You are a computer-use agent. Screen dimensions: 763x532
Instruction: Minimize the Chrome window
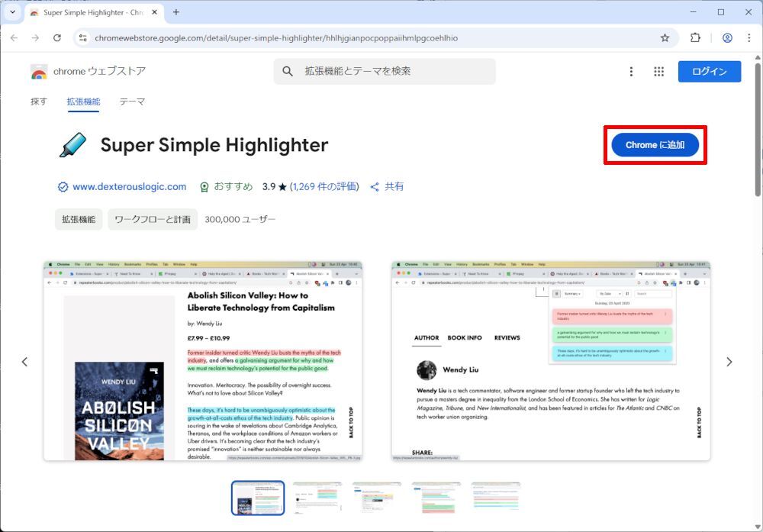(x=694, y=12)
